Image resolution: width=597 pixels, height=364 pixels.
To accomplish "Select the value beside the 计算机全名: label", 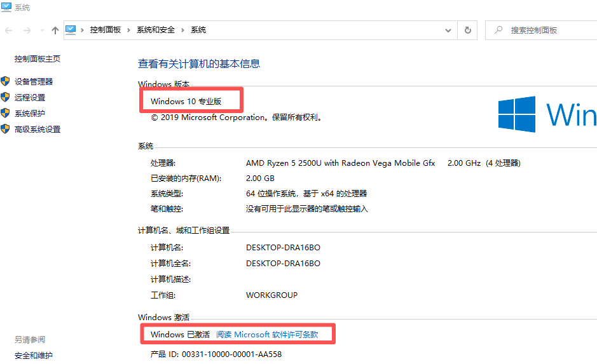I will (x=283, y=263).
